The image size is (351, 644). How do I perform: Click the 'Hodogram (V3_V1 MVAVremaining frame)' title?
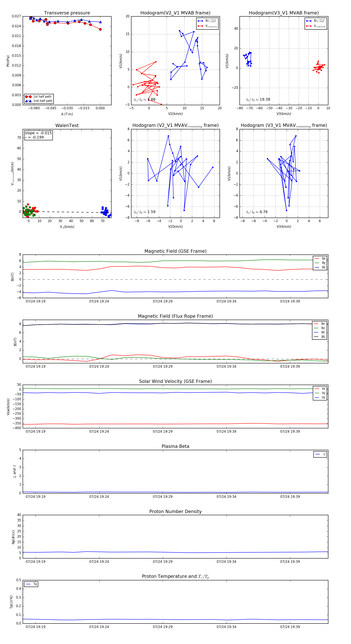tap(284, 125)
